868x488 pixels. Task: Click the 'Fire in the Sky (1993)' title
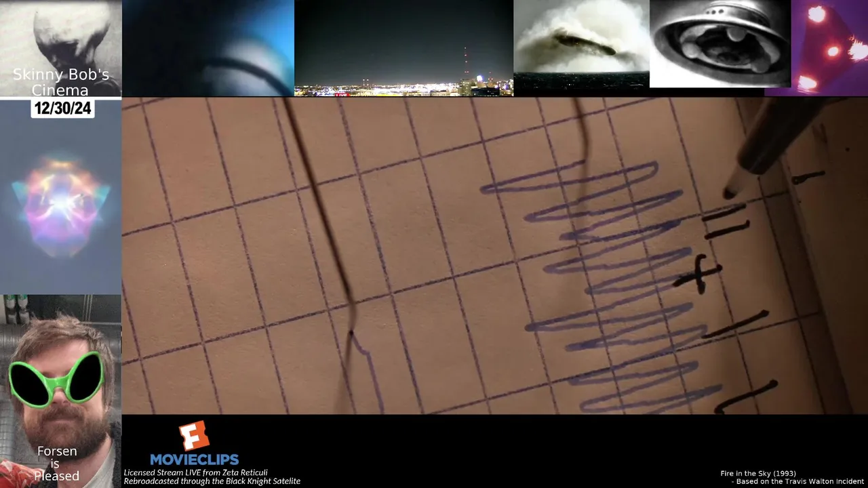point(758,473)
